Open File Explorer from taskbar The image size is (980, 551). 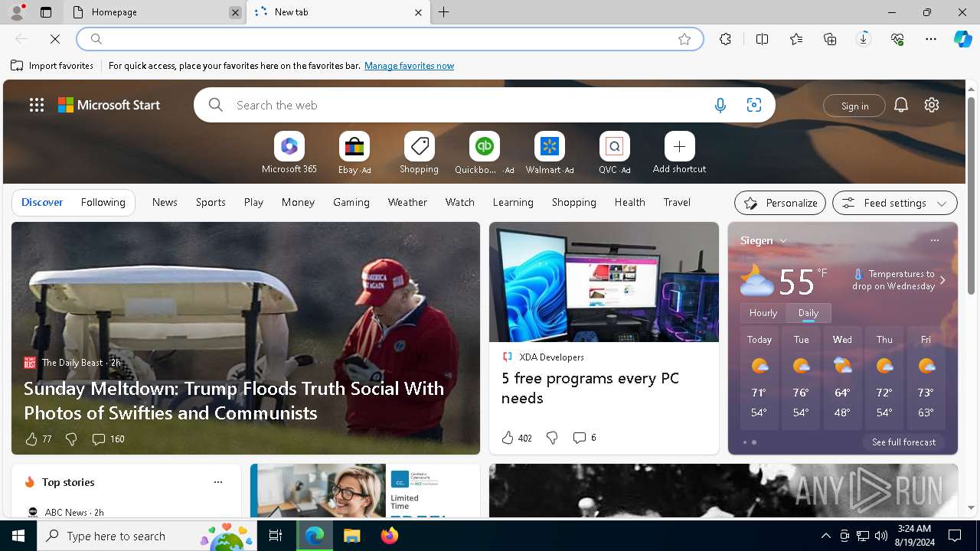click(x=352, y=536)
